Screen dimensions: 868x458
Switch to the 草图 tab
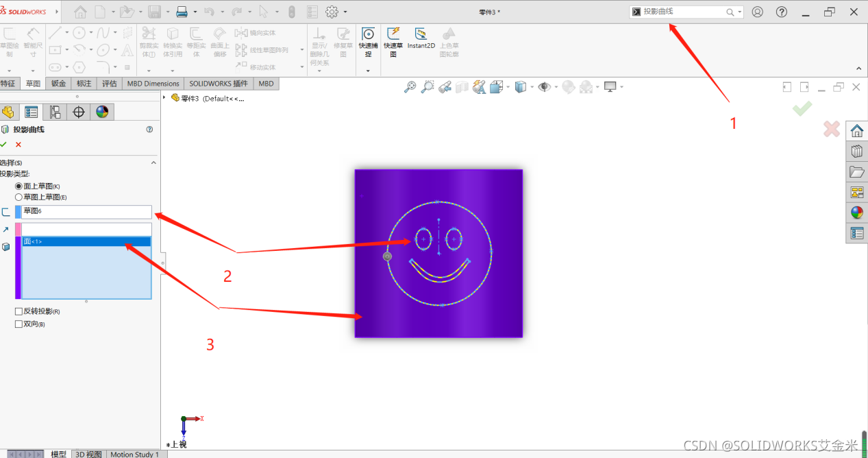(33, 84)
